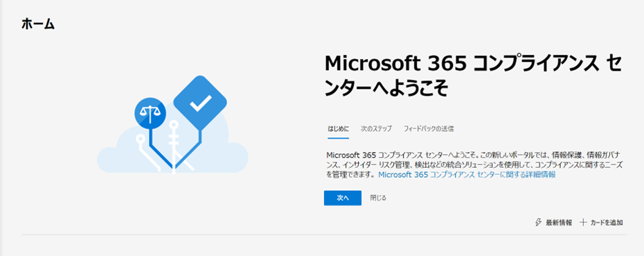This screenshot has height=256, width=644.
Task: Click the ホーム page heading
Action: click(38, 24)
